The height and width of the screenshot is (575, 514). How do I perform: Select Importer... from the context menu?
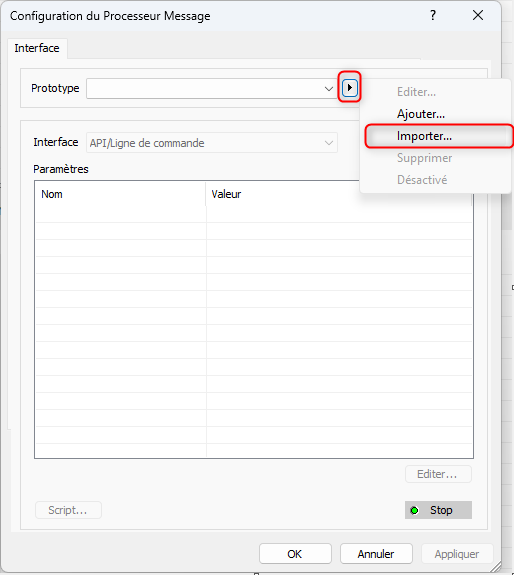pyautogui.click(x=424, y=136)
